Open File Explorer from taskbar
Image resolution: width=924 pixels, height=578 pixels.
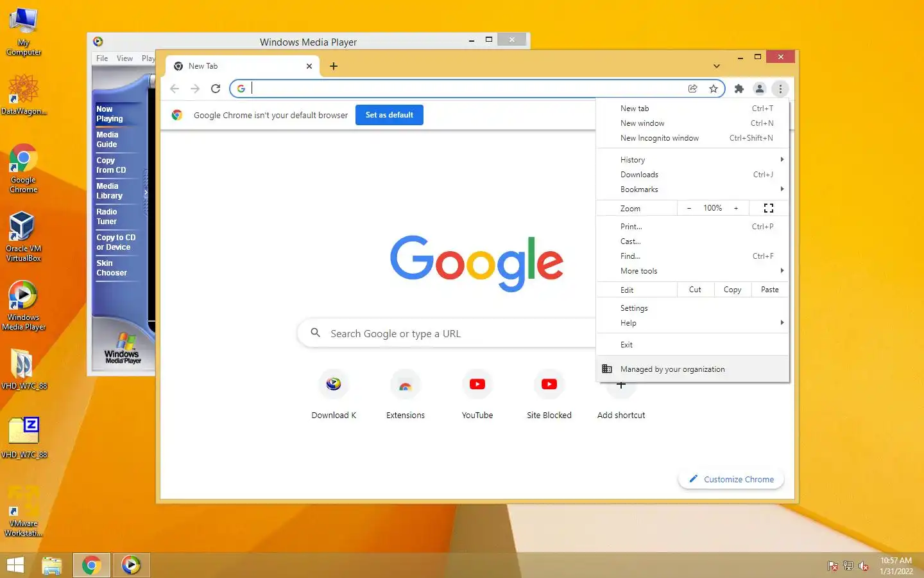pyautogui.click(x=52, y=565)
